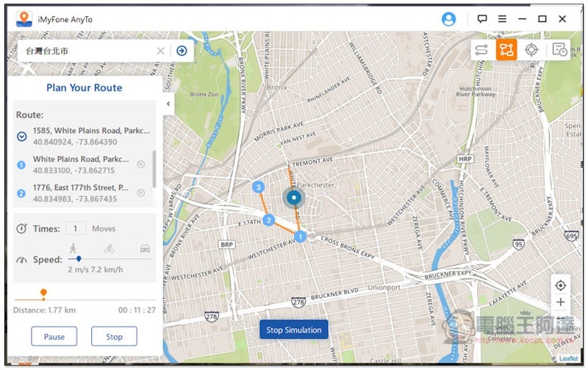Click the BRP parkway shield label
588x370 pixels.
pos(226,244)
